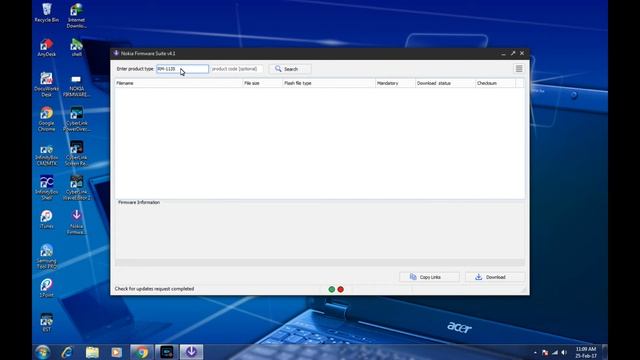The height and width of the screenshot is (360, 640).
Task: Open the iTunes desktop shortcut
Action: 47,219
